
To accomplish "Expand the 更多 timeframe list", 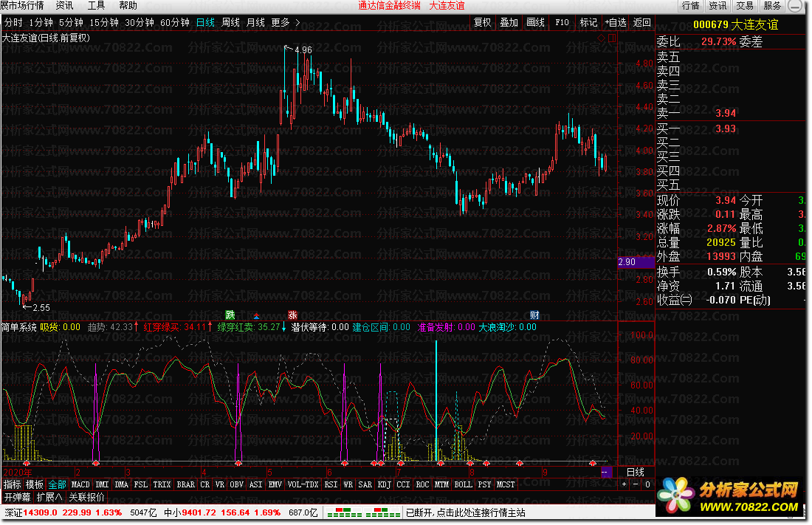I will 286,22.
